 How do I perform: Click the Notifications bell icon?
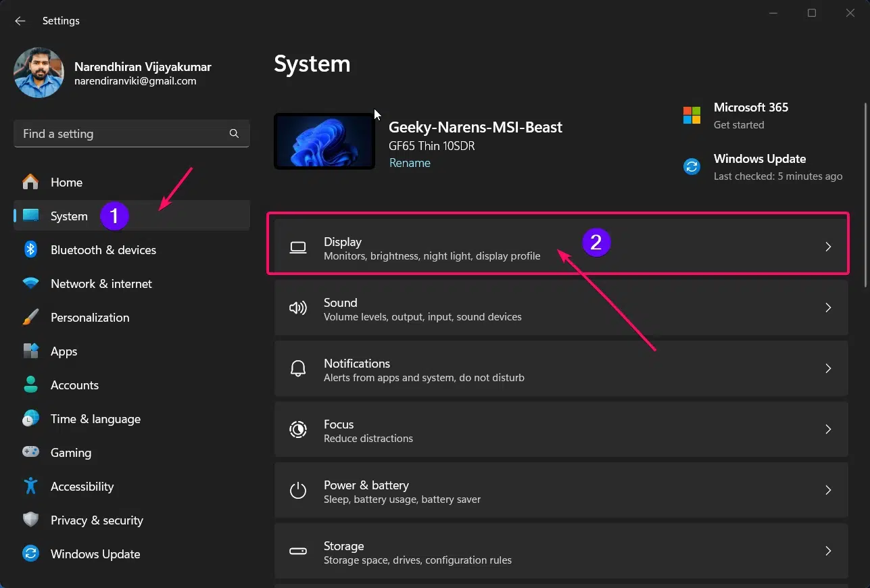pyautogui.click(x=298, y=369)
